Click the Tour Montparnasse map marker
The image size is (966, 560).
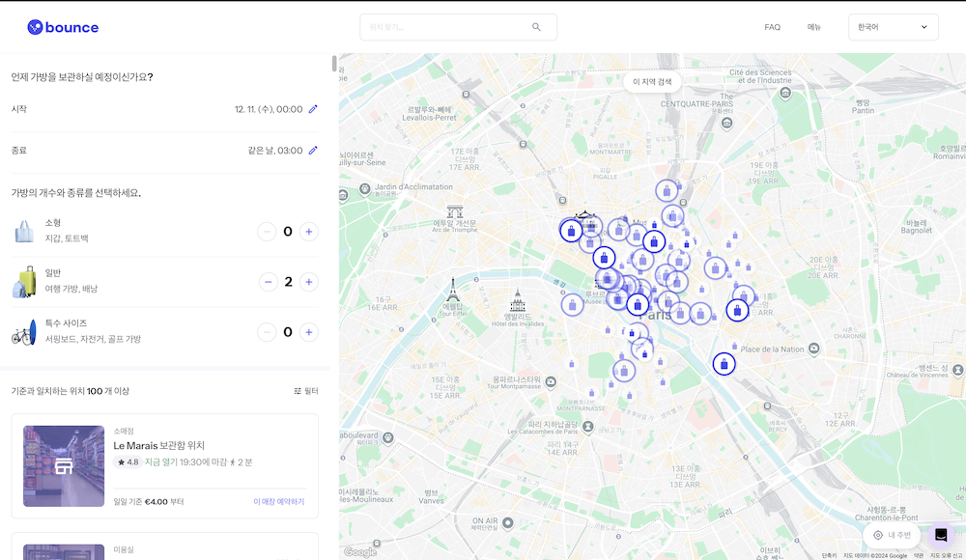pyautogui.click(x=551, y=382)
